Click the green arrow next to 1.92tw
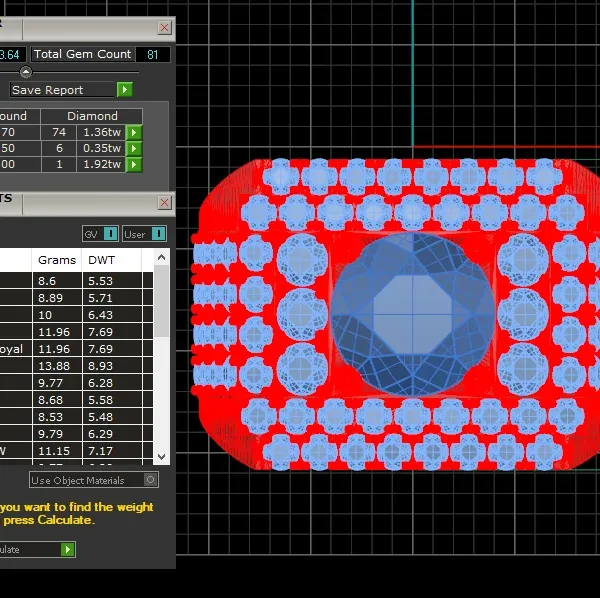 click(134, 165)
